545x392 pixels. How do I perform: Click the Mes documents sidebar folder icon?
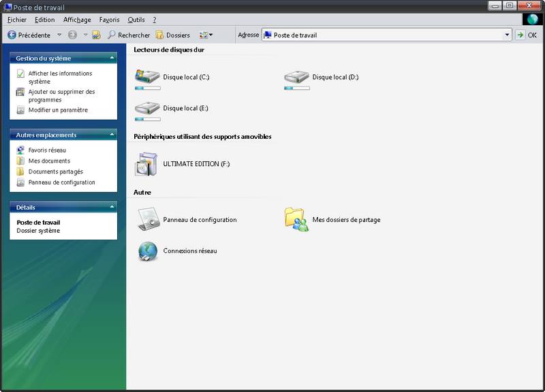point(20,161)
